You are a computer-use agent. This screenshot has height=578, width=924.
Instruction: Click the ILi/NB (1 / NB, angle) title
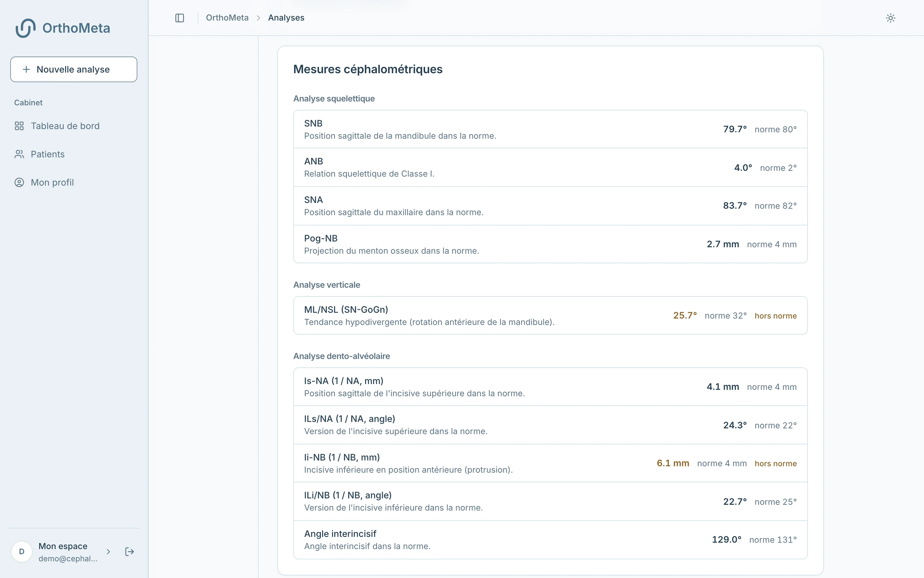[348, 495]
